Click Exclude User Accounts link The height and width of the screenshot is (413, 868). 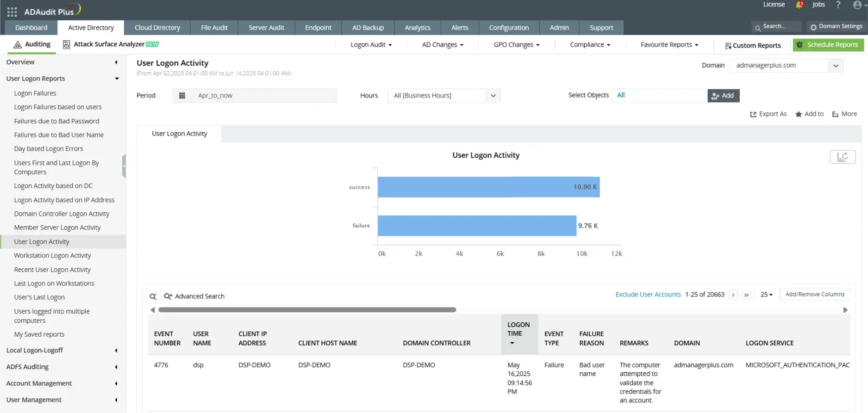(x=648, y=295)
